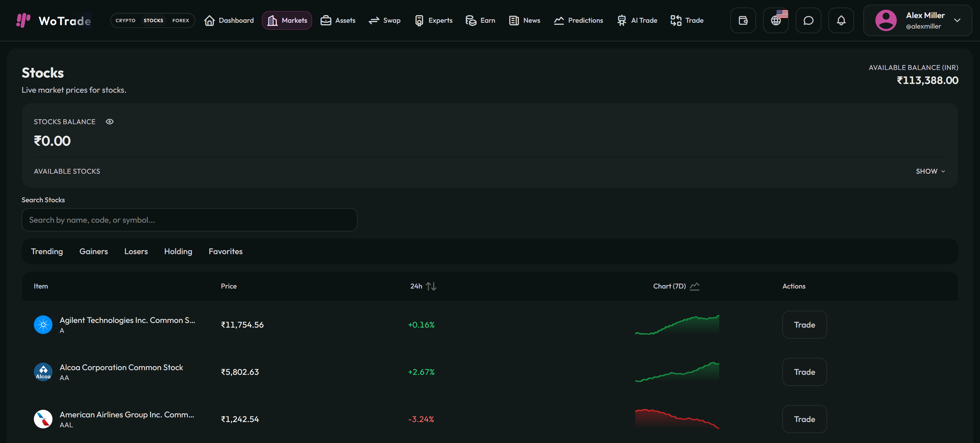Click the Chart (7D) line icon
Screen dimensions: 980x443
click(x=695, y=286)
